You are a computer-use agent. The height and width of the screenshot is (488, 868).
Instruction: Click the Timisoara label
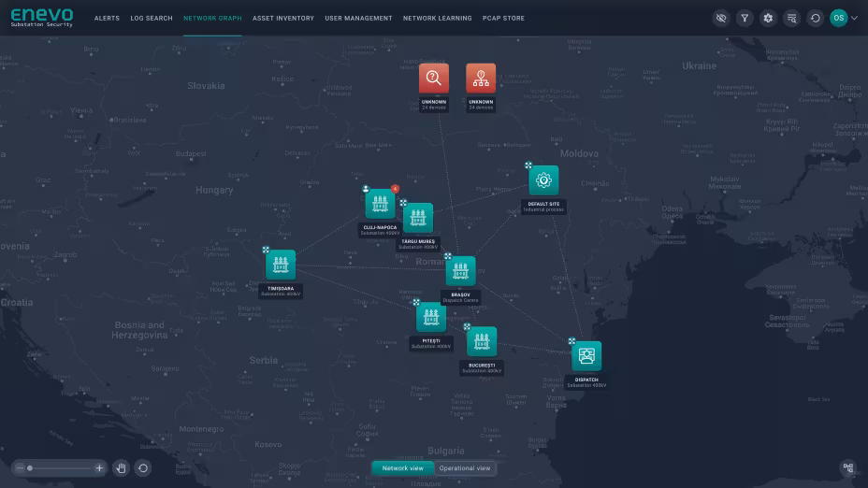click(281, 291)
